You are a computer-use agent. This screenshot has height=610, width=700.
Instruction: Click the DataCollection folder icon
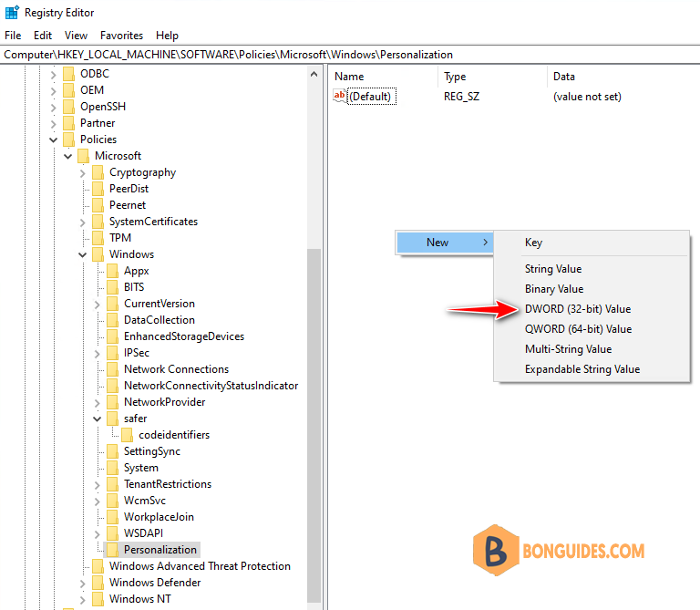(112, 320)
